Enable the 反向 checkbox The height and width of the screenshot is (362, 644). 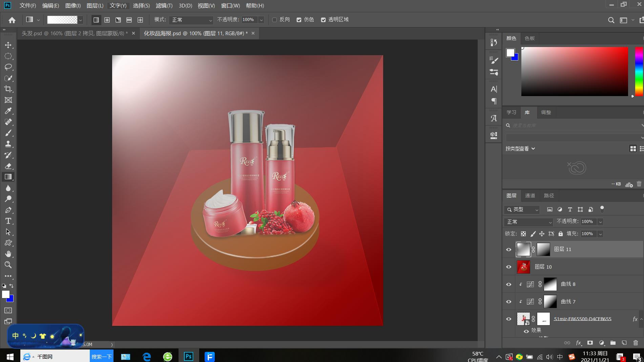coord(275,20)
